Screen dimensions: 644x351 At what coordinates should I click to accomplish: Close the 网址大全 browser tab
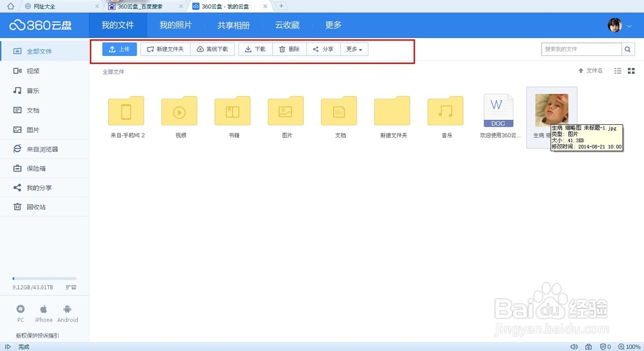coord(97,6)
